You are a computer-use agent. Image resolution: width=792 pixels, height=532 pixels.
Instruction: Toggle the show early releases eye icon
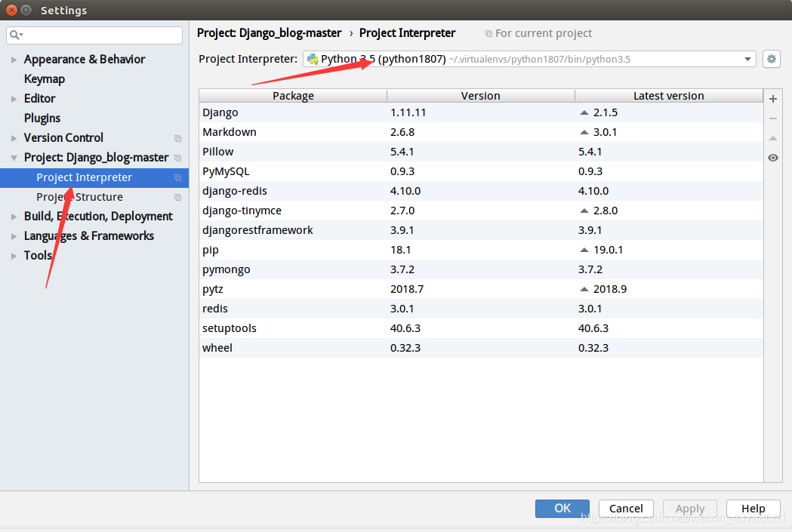tap(773, 158)
